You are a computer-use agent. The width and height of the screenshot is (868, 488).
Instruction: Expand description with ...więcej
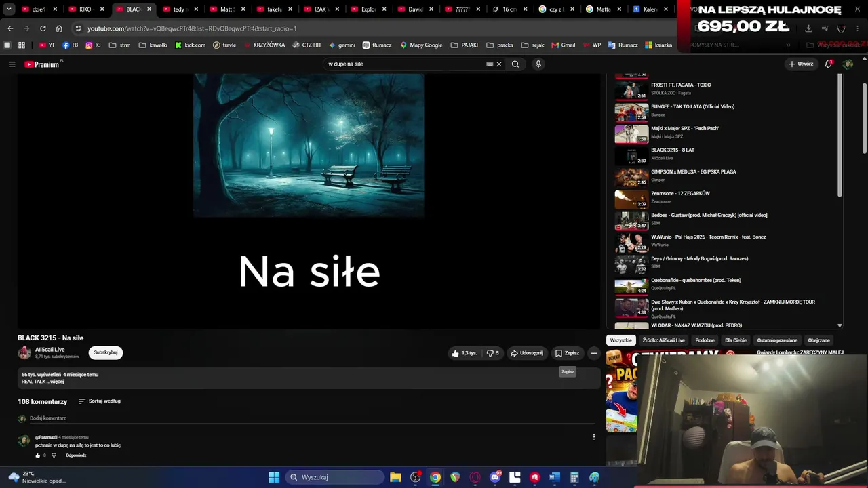click(57, 382)
